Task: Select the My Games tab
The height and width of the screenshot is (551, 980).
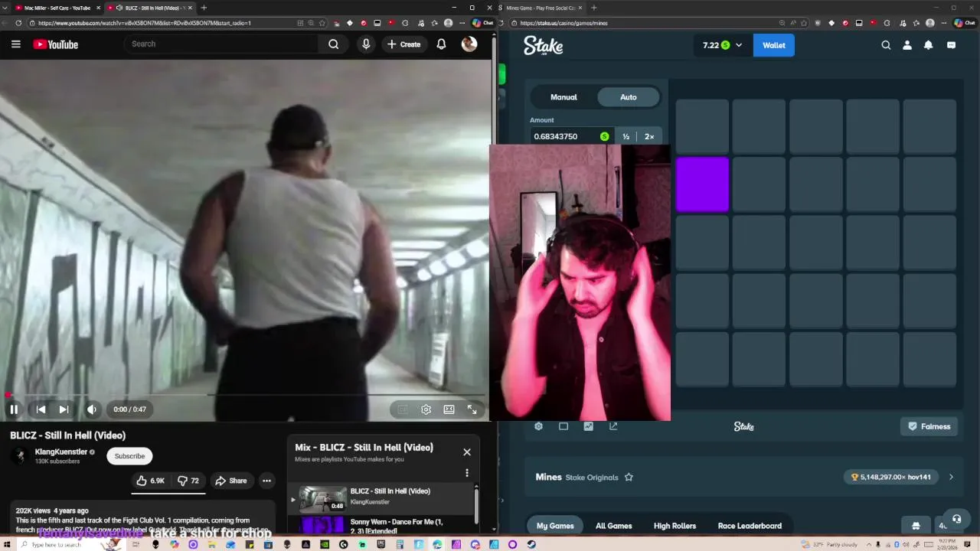Action: 555,526
